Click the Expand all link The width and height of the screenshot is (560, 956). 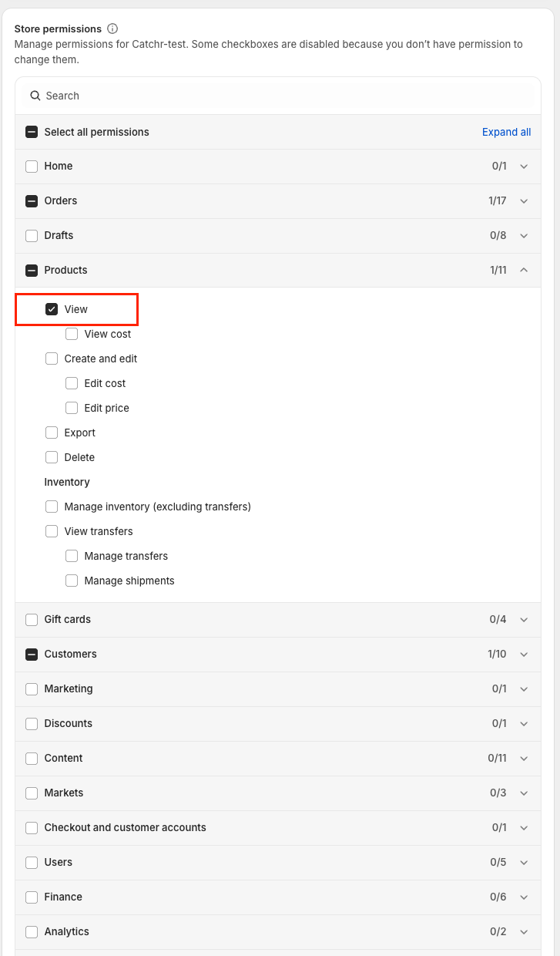tap(506, 132)
